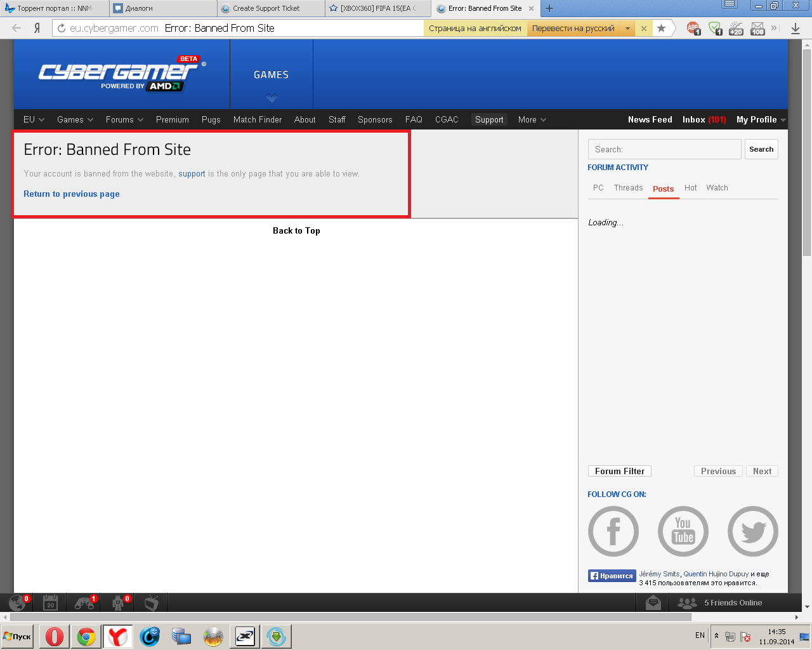The image size is (812, 650).
Task: Open the Forum Filter button
Action: pos(620,471)
